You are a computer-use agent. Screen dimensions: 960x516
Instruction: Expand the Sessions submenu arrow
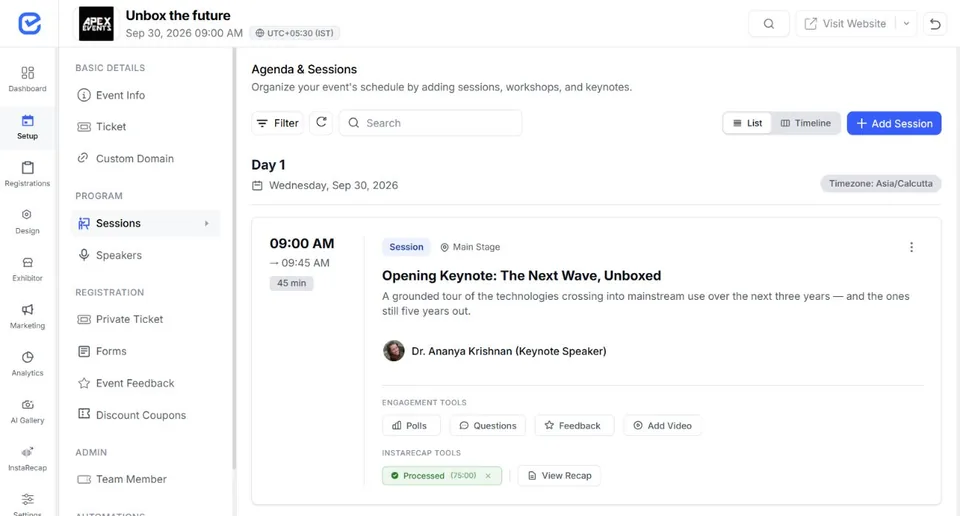point(207,223)
